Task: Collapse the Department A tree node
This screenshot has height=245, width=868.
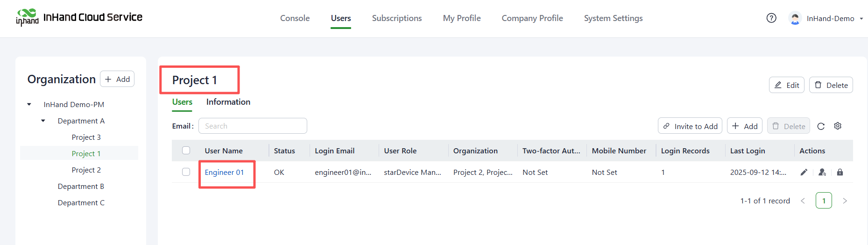Action: [43, 121]
